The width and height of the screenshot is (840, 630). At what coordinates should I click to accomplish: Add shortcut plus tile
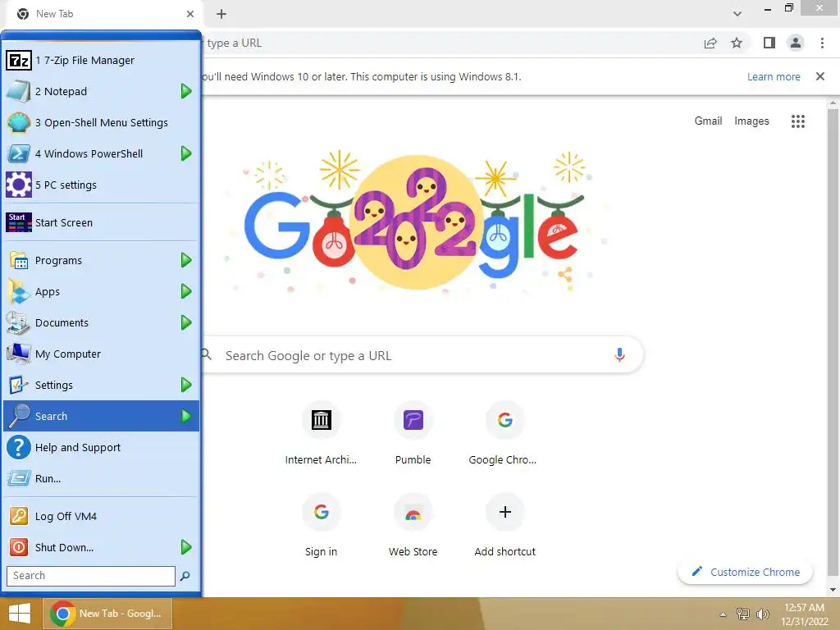[x=504, y=526]
